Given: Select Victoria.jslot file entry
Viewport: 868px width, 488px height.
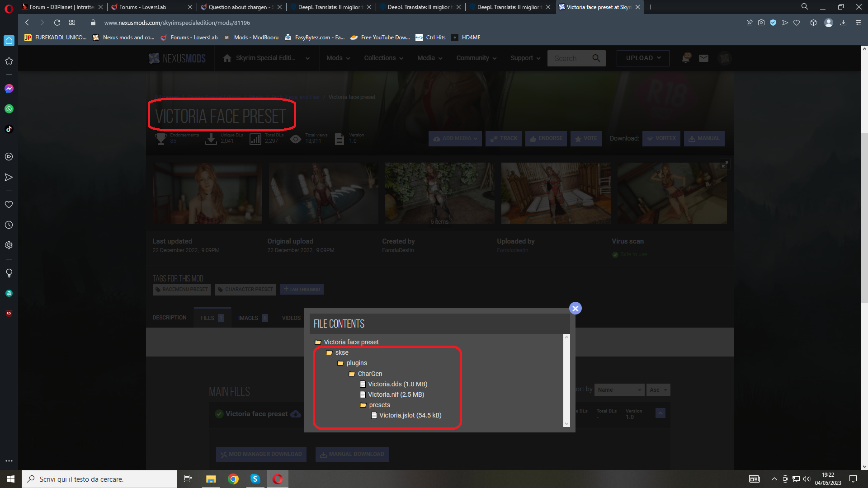Looking at the screenshot, I should coord(406,415).
